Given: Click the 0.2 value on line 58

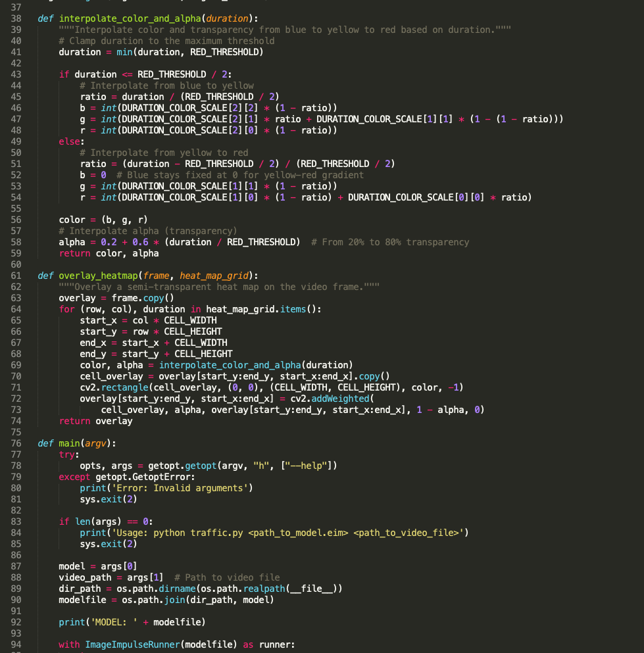Looking at the screenshot, I should (109, 243).
